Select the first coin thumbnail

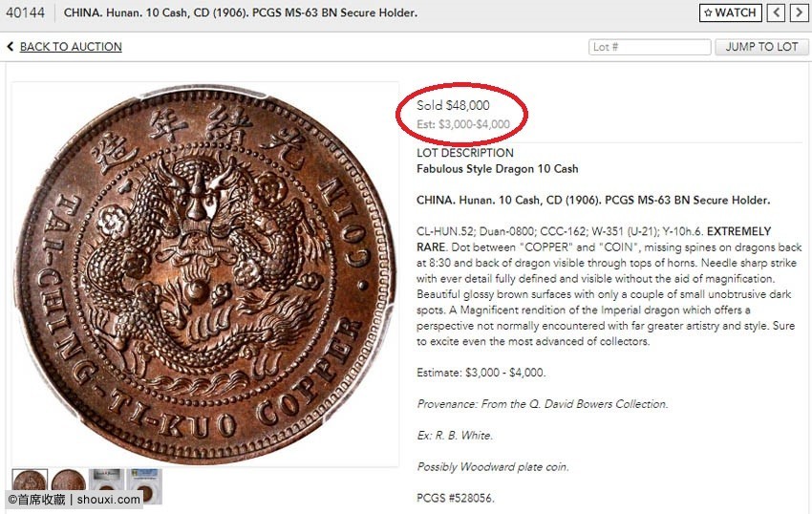(x=30, y=481)
